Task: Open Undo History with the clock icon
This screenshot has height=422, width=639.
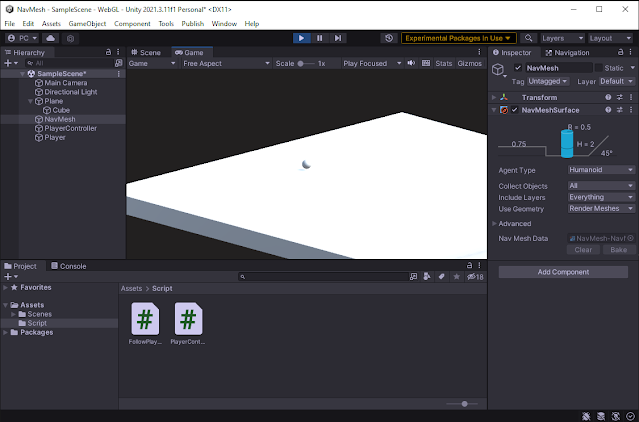Action: pos(389,38)
